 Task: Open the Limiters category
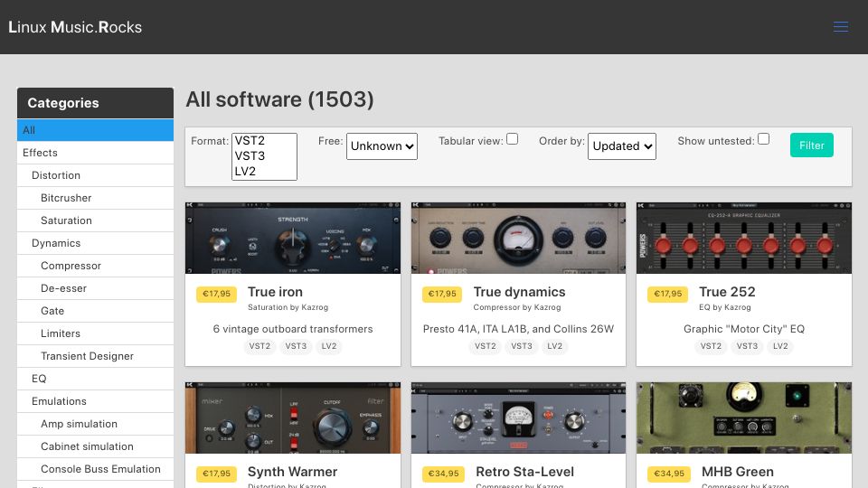coord(95,333)
